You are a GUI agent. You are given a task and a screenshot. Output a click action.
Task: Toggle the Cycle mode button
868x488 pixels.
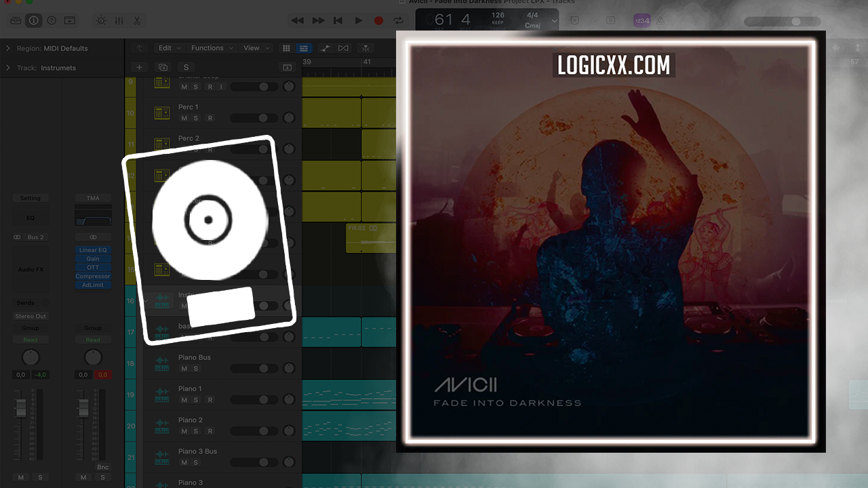[399, 20]
